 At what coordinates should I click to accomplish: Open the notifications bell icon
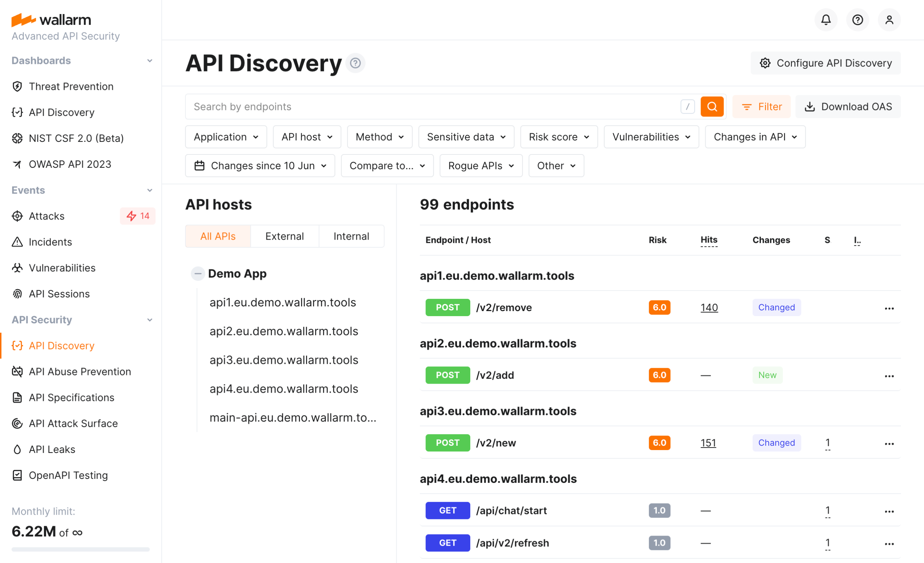pyautogui.click(x=825, y=19)
